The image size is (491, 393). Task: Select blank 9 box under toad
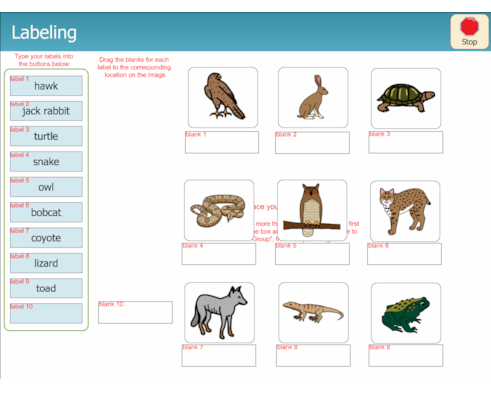pos(406,356)
